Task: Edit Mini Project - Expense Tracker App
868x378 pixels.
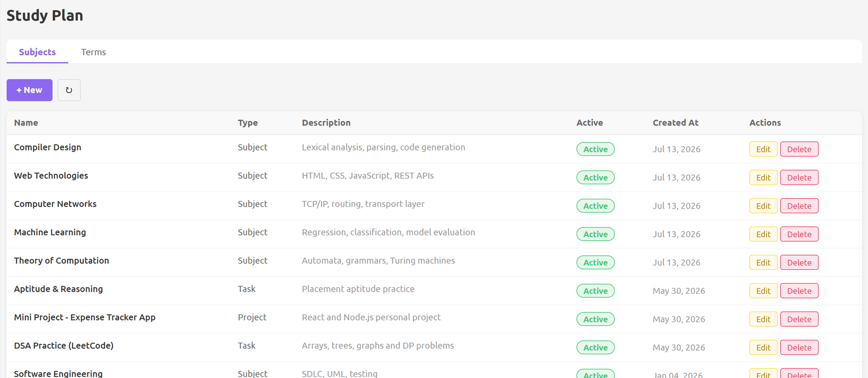Action: point(763,319)
